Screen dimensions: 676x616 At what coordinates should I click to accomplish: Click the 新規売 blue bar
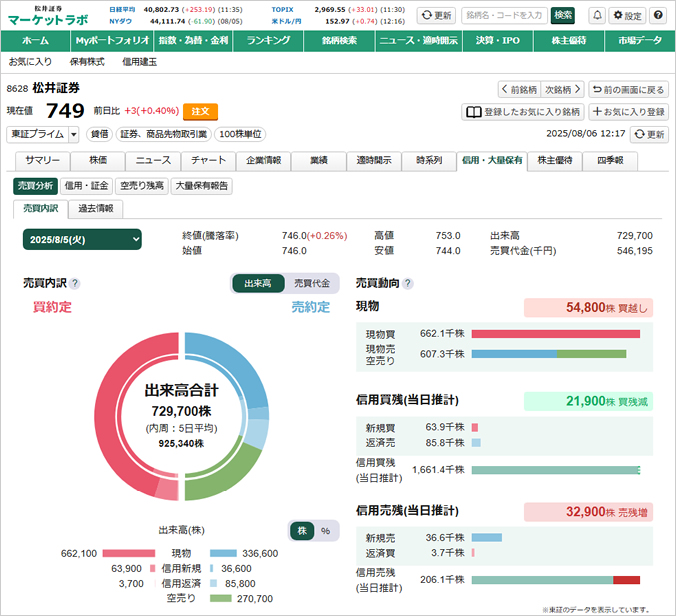(x=487, y=538)
